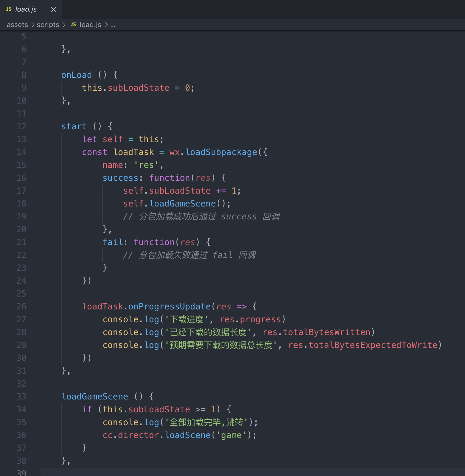Click the fail callback key
This screenshot has width=465, height=476.
(113, 242)
